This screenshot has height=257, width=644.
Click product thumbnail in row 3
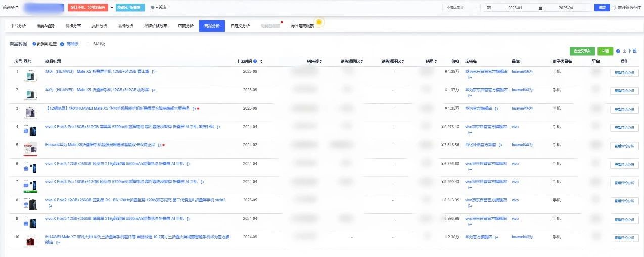click(x=31, y=112)
